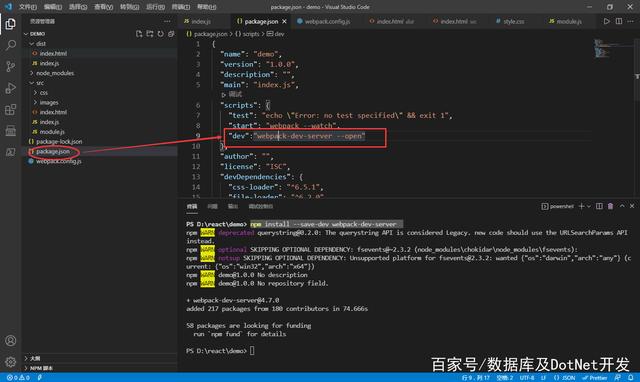Screen dimensions: 640x382
Task: Open the new terminal profile dropdown arrow
Action: pyautogui.click(x=589, y=207)
